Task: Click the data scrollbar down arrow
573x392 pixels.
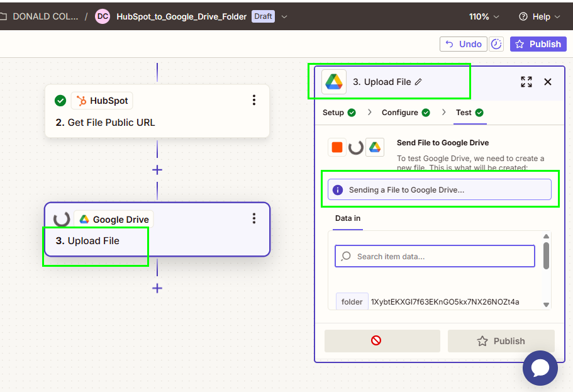Action: point(546,305)
